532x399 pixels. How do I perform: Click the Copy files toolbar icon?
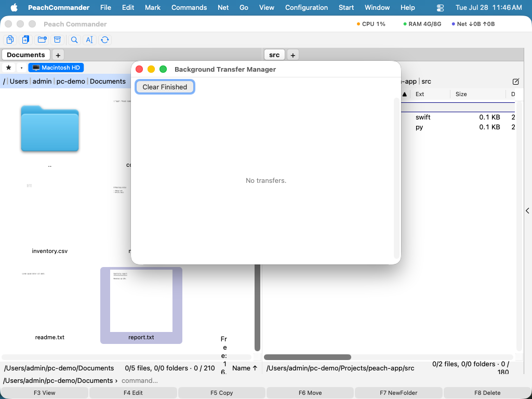[10, 39]
